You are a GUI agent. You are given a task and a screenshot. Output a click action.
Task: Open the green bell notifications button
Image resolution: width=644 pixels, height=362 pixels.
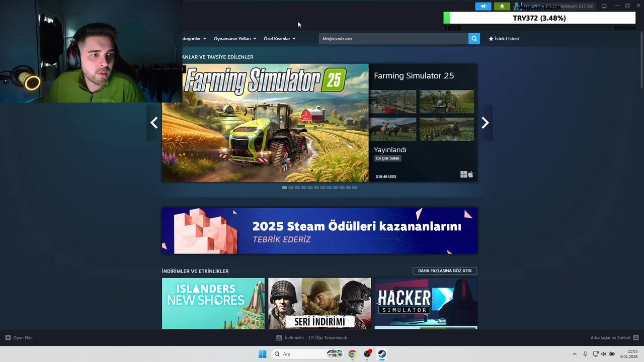(502, 7)
